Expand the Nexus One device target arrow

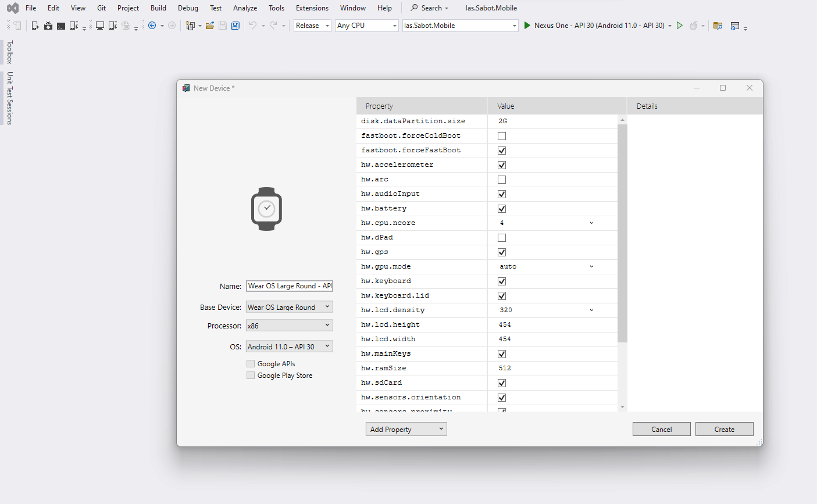(670, 26)
